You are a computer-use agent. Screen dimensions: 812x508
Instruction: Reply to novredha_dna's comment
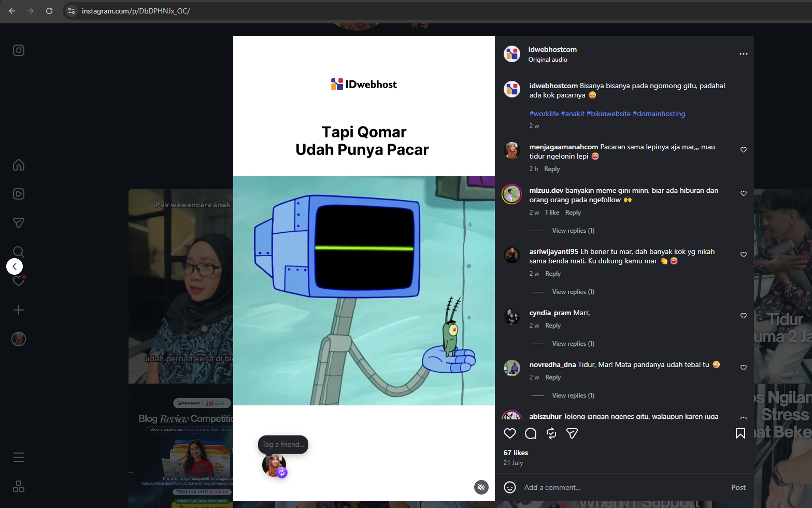coord(553,377)
